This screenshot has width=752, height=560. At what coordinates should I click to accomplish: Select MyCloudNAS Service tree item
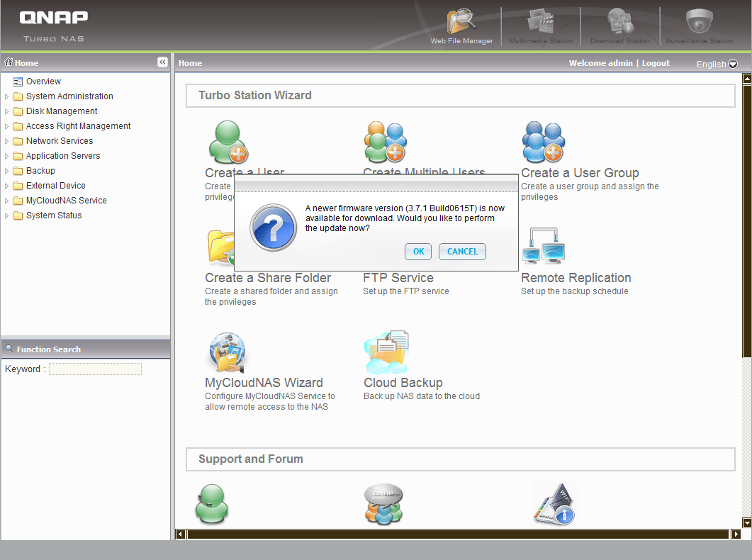[x=66, y=201]
